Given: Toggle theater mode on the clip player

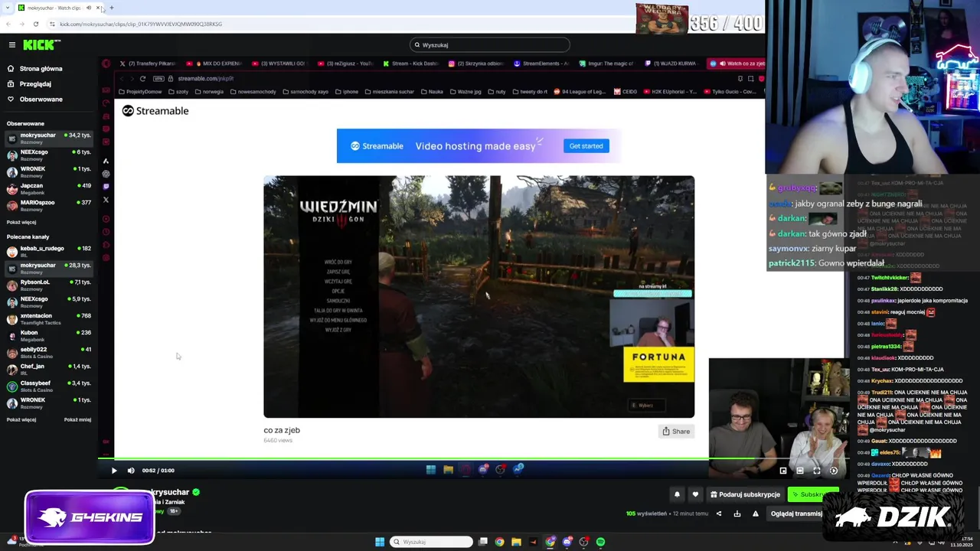Looking at the screenshot, I should coord(800,471).
